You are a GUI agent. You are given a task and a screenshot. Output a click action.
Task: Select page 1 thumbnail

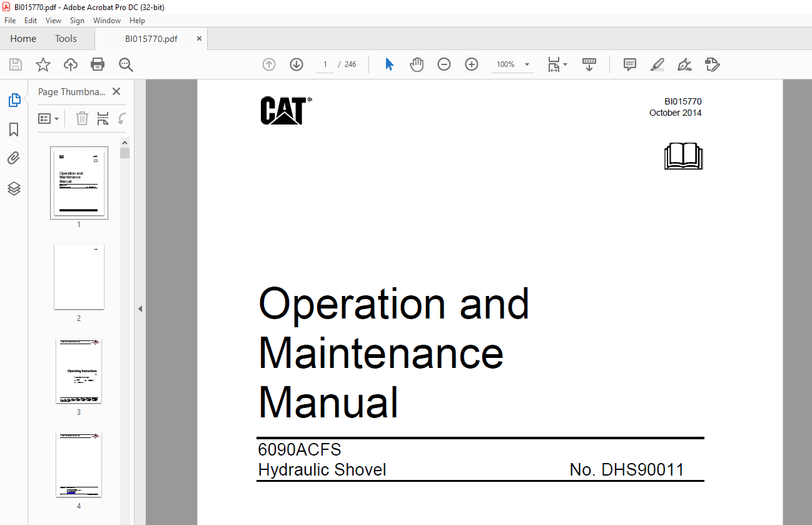coord(79,183)
